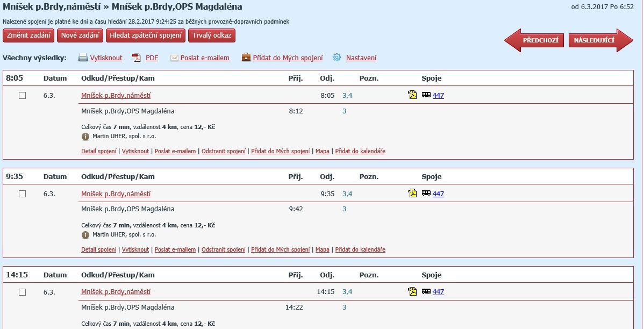Viewport: 644px width, 329px height.
Task: Click bus icon in the 8:05 connection
Action: coord(426,95)
